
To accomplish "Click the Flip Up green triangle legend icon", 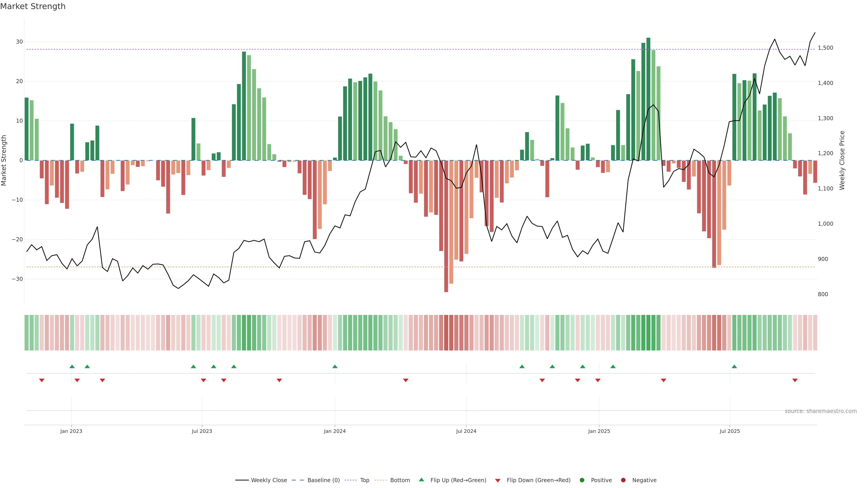I will tap(421, 480).
